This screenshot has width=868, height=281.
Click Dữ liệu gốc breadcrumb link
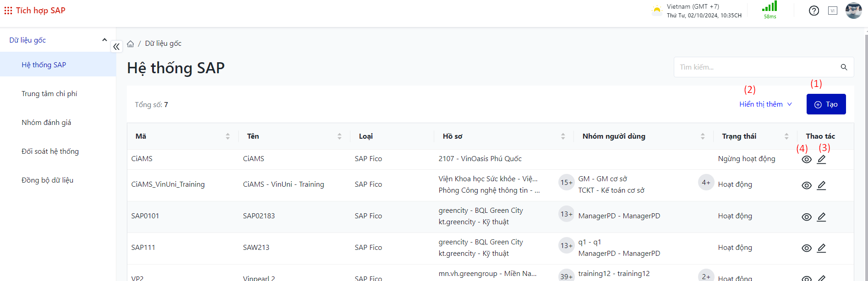pos(163,43)
